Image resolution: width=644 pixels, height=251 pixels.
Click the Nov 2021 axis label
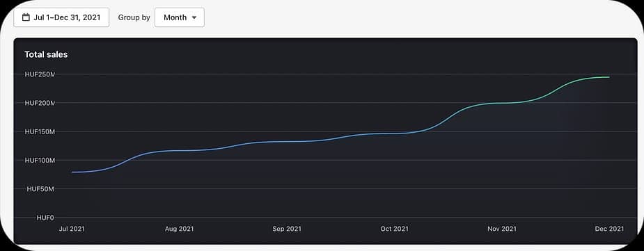click(x=502, y=229)
